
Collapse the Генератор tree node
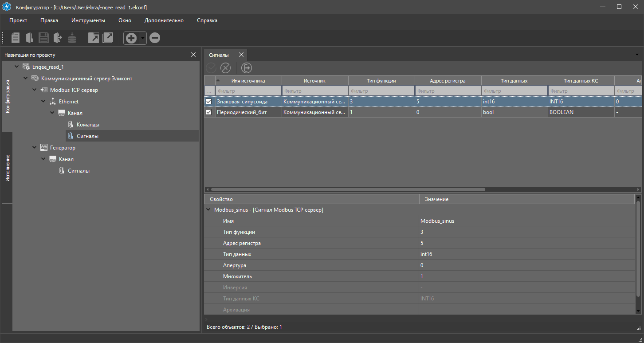35,148
